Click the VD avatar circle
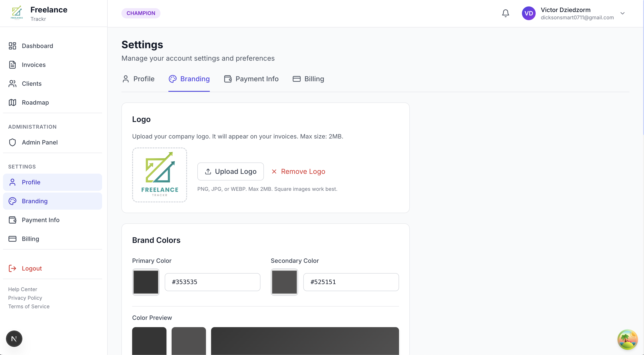644x355 pixels. tap(529, 13)
